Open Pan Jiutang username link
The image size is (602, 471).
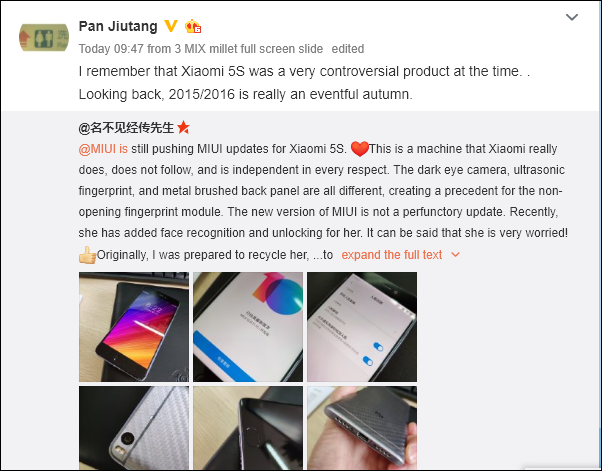[x=118, y=26]
